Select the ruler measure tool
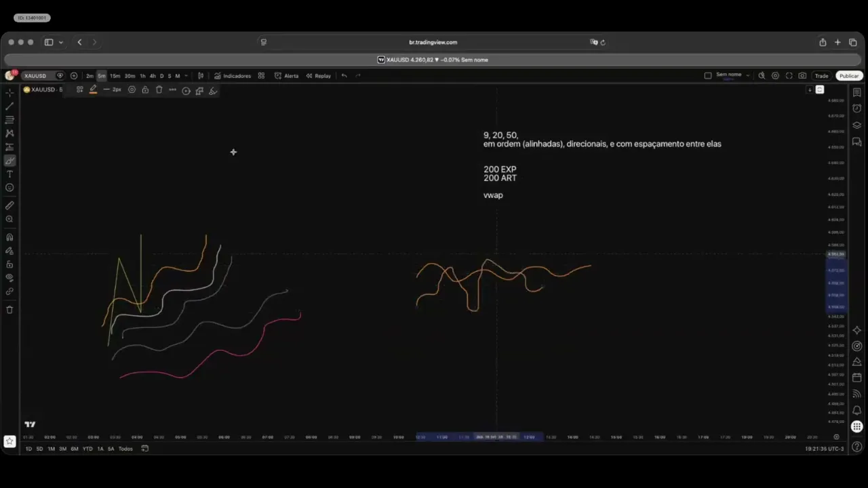The height and width of the screenshot is (488, 868). coord(9,205)
